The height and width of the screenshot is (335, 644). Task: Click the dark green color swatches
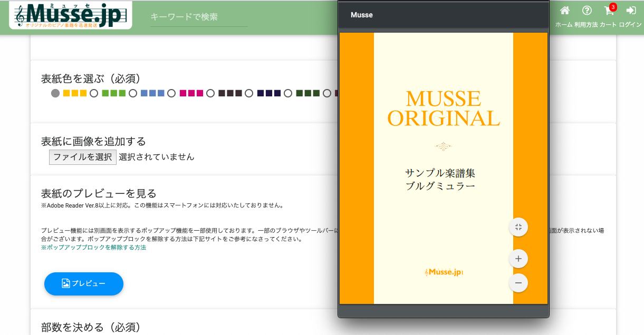pyautogui.click(x=307, y=93)
